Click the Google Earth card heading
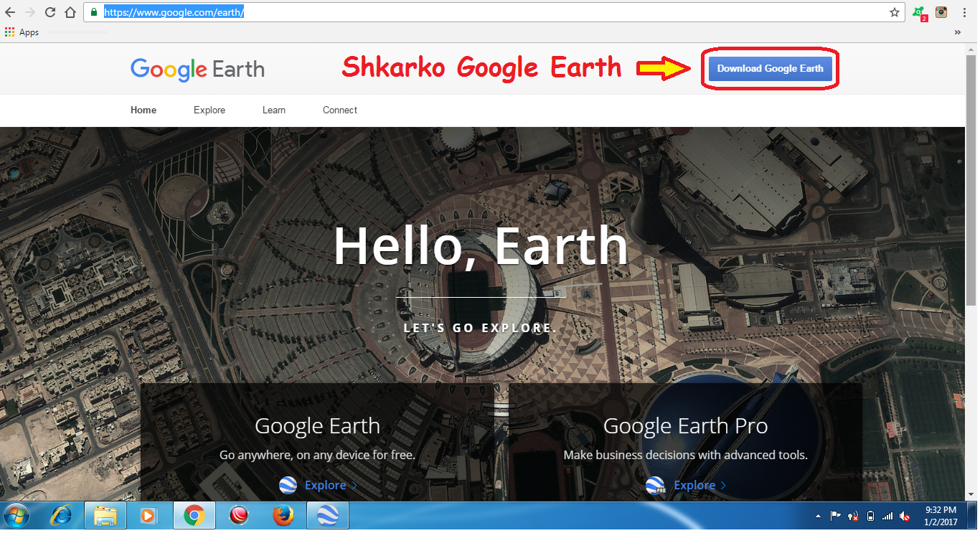This screenshot has height=551, width=980. click(317, 426)
